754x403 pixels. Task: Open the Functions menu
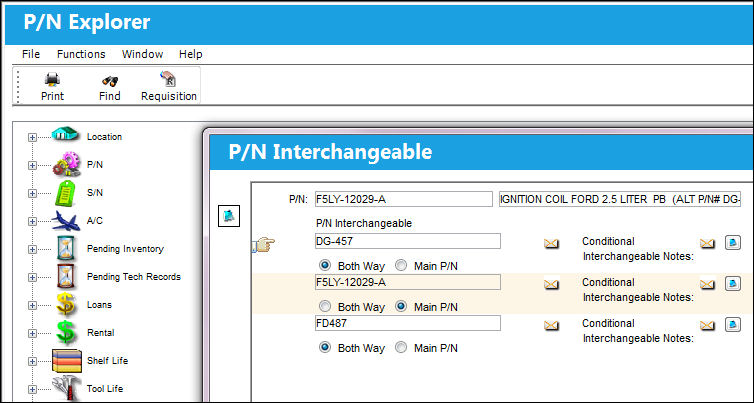[81, 54]
